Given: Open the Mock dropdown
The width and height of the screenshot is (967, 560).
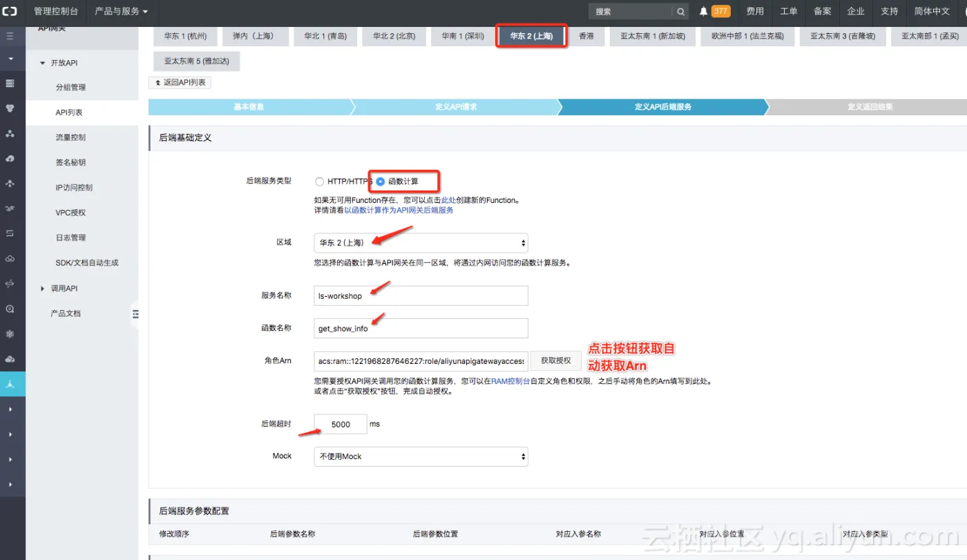Looking at the screenshot, I should [421, 456].
